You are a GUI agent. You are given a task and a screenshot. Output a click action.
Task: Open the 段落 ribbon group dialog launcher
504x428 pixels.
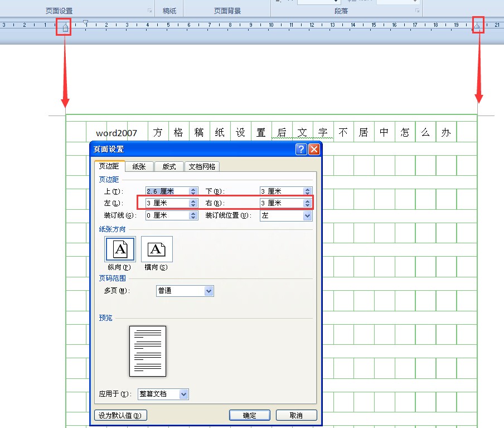click(x=417, y=11)
